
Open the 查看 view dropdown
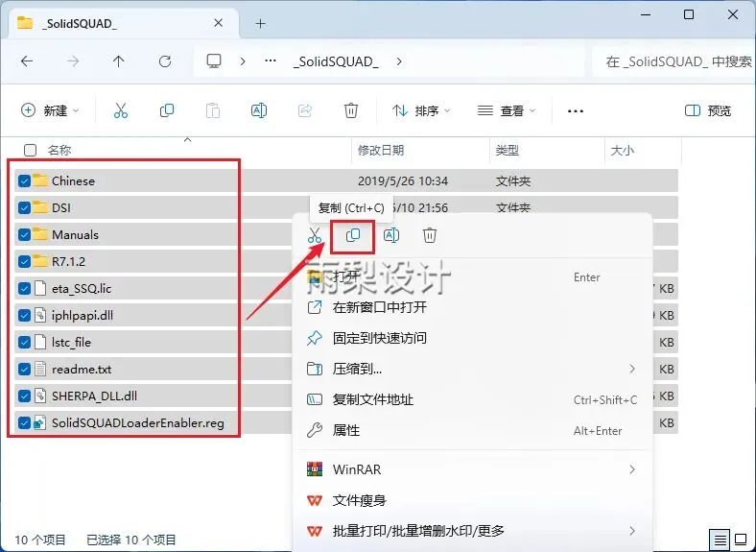(507, 110)
